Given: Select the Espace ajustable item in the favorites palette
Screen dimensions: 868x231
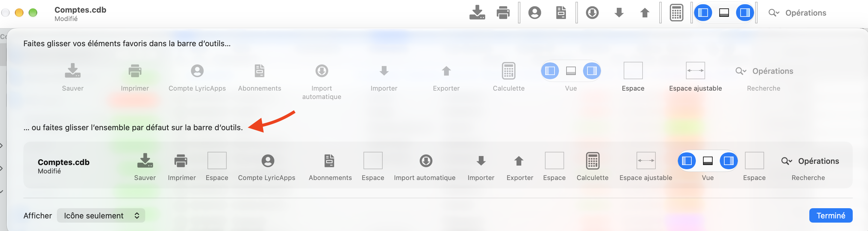Looking at the screenshot, I should click(x=696, y=77).
